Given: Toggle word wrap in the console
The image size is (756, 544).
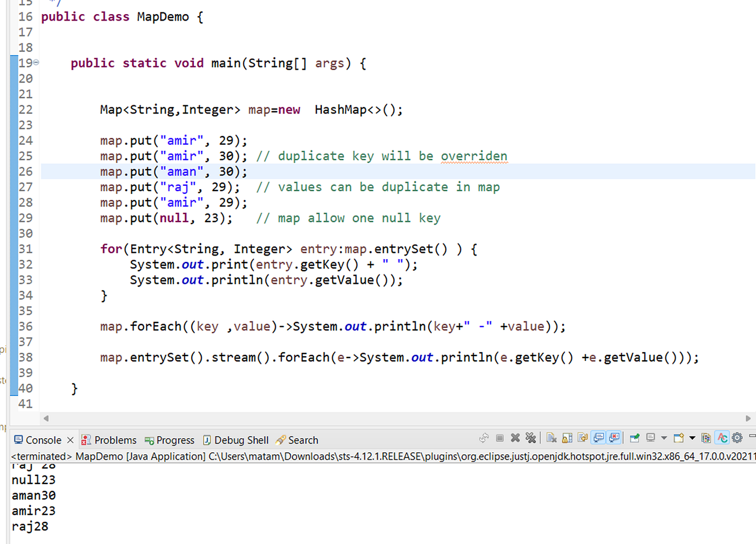Looking at the screenshot, I should coord(583,438).
